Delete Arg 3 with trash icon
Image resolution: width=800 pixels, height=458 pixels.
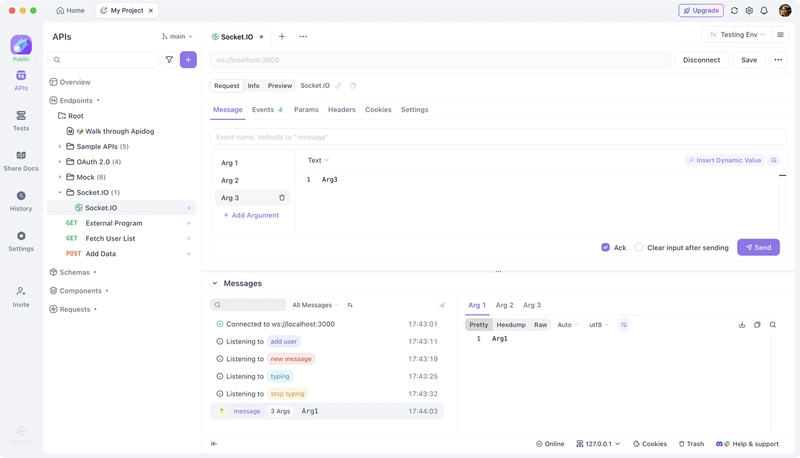(282, 197)
